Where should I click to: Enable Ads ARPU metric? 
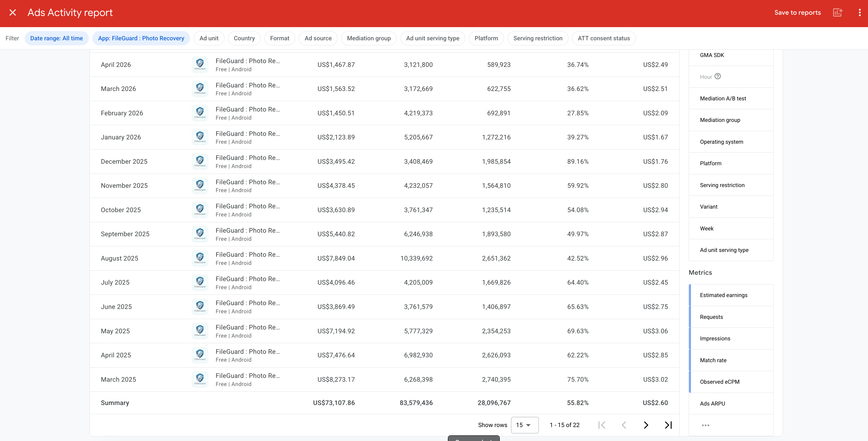tap(731, 403)
